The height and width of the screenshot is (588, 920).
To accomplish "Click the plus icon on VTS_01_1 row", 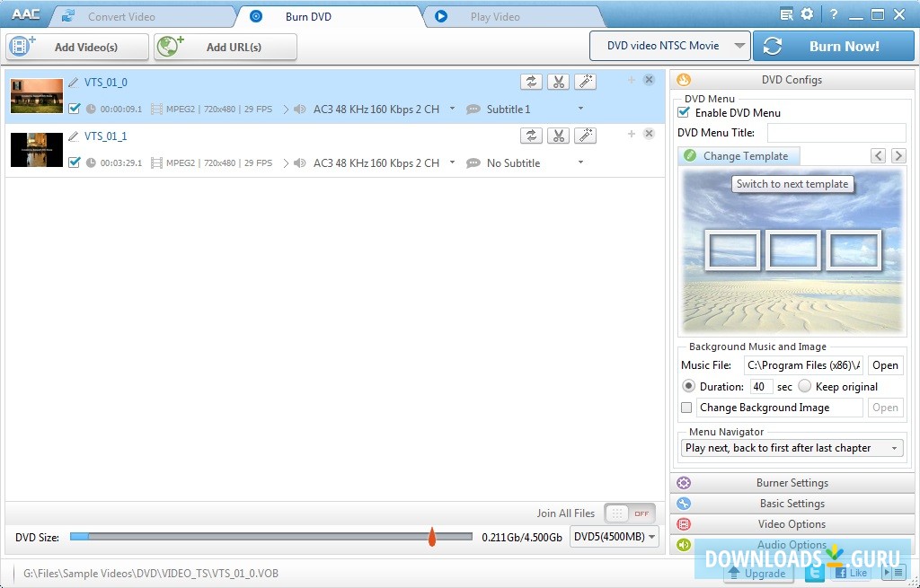I will pyautogui.click(x=632, y=134).
